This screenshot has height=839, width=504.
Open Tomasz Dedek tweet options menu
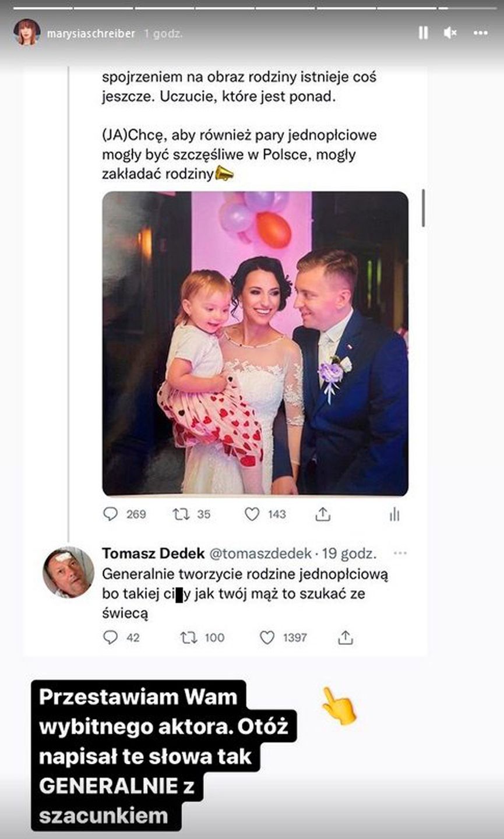point(400,553)
